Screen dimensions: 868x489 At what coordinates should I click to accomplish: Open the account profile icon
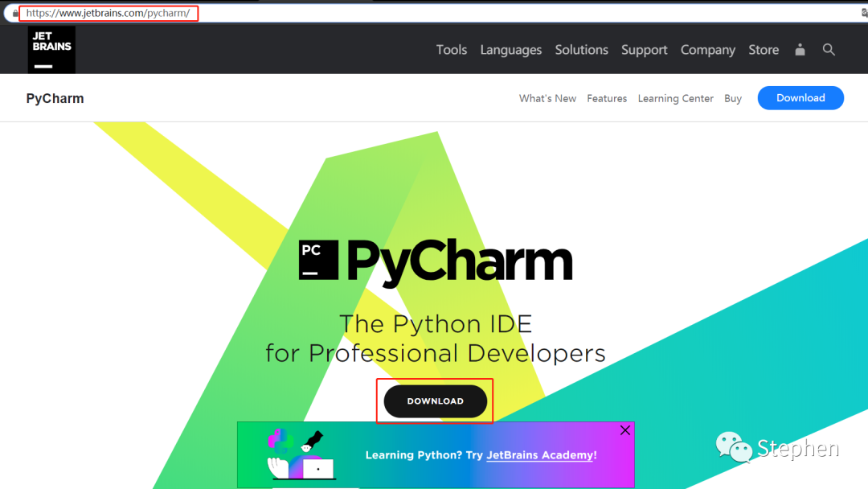click(800, 50)
